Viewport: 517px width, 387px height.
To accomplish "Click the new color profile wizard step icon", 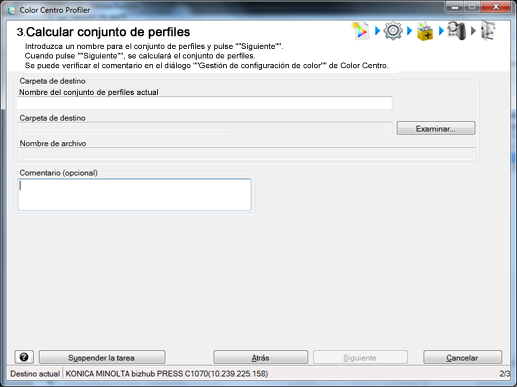I will (x=361, y=31).
